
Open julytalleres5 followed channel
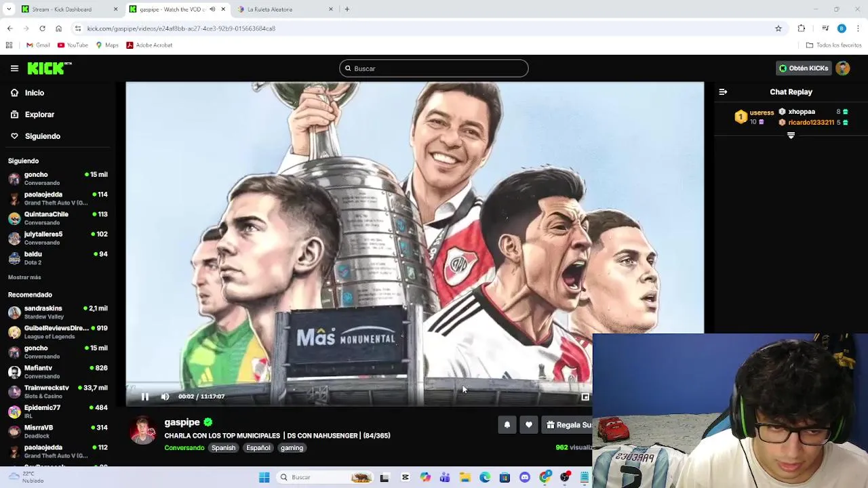pos(58,238)
